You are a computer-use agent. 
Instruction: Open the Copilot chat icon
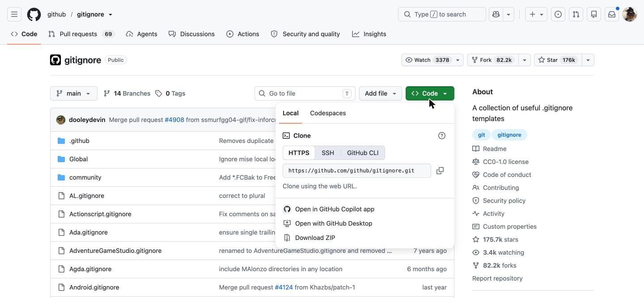[x=496, y=14]
